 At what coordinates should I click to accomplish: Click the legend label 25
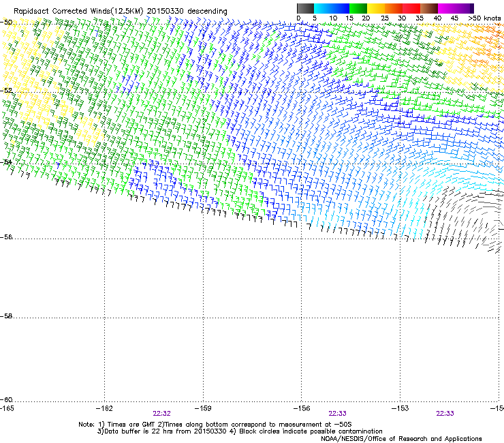click(x=385, y=18)
